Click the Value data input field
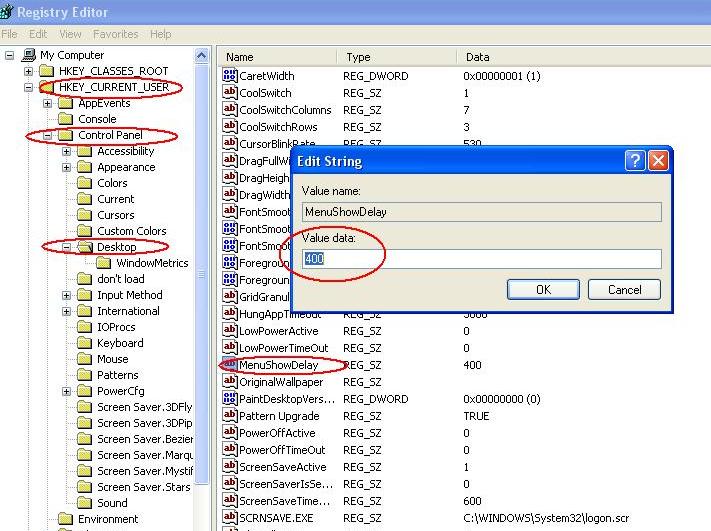The height and width of the screenshot is (531, 711). [482, 258]
